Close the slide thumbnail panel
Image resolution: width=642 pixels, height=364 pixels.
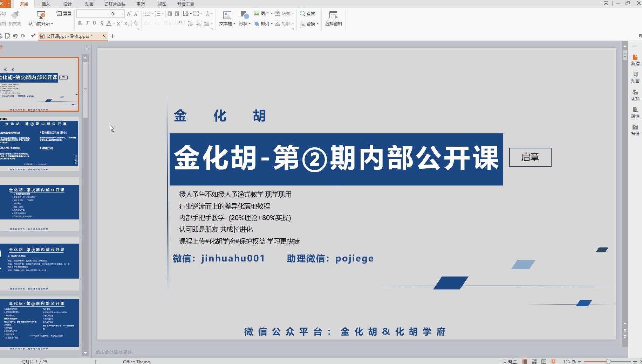(87, 47)
